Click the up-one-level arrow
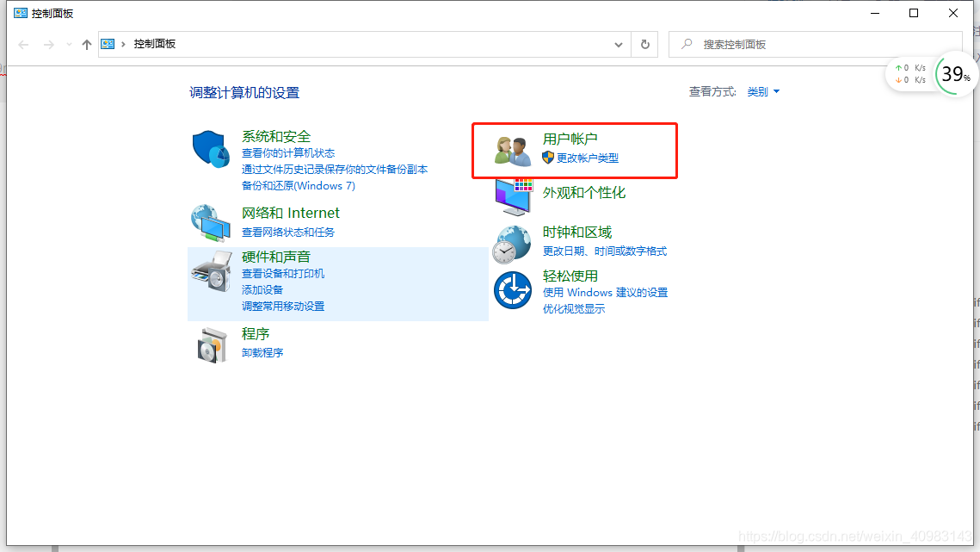Viewport: 980px width, 552px height. 86,44
